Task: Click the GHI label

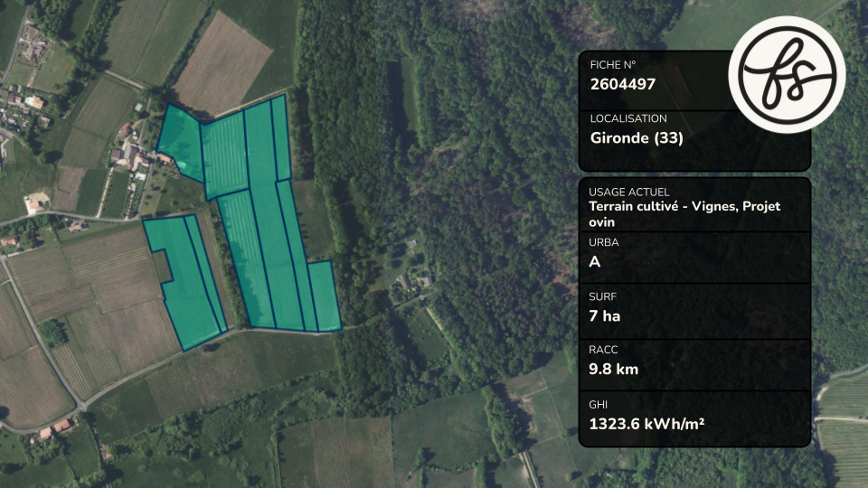Action: click(x=598, y=405)
